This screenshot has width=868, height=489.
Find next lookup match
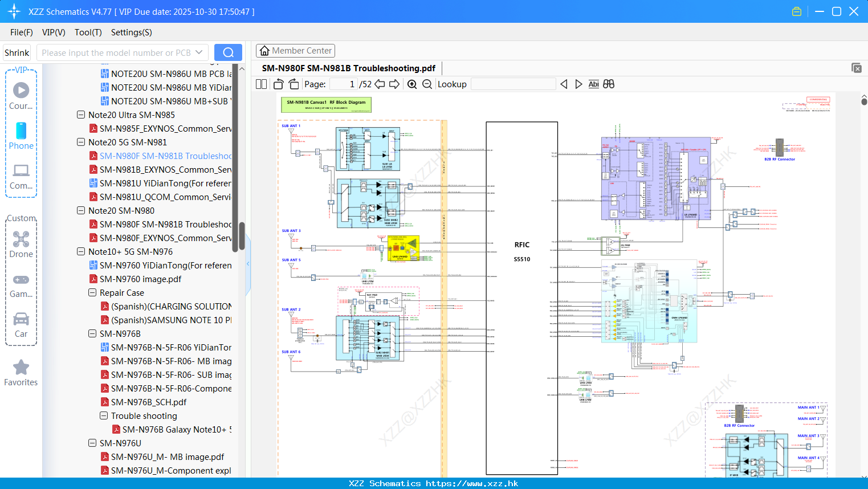(578, 84)
